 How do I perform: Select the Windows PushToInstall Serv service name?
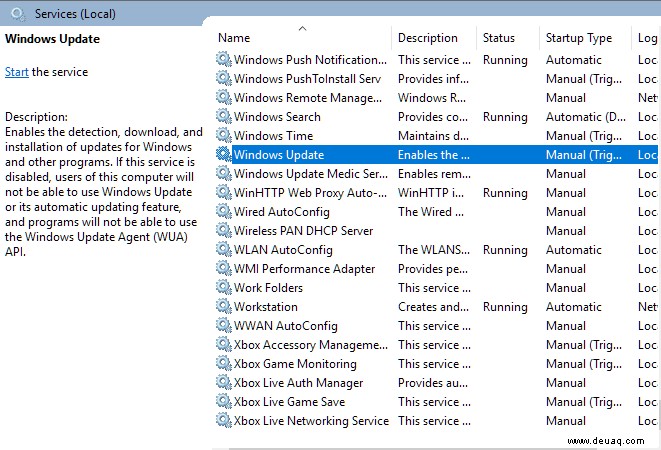[307, 79]
